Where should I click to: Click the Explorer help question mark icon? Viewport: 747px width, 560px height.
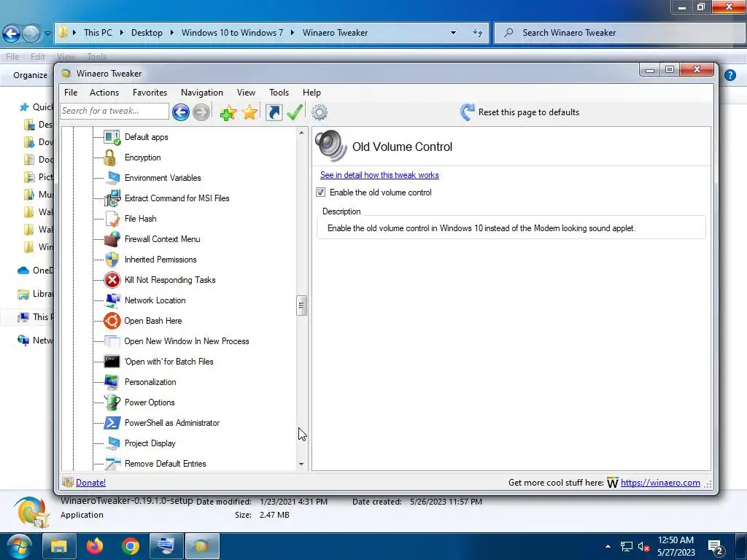click(729, 75)
